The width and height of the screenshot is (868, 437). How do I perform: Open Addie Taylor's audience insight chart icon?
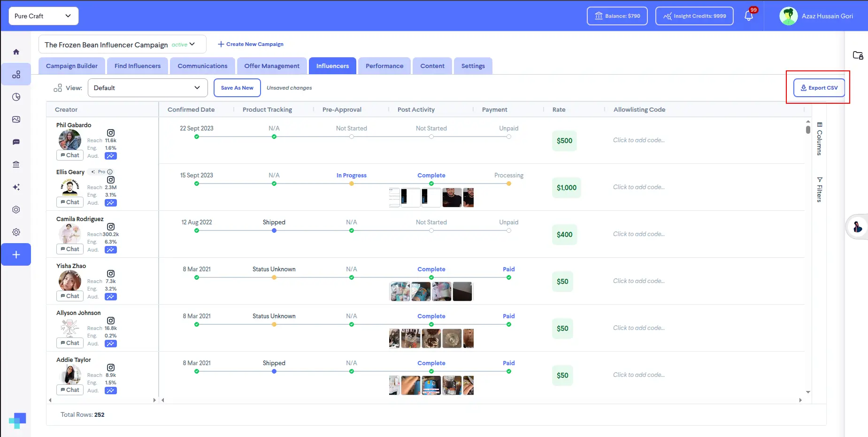point(111,391)
